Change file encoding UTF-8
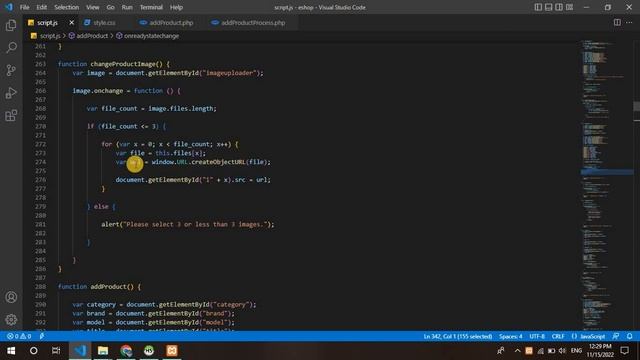Viewport: 640px width, 360px height. tap(537, 336)
